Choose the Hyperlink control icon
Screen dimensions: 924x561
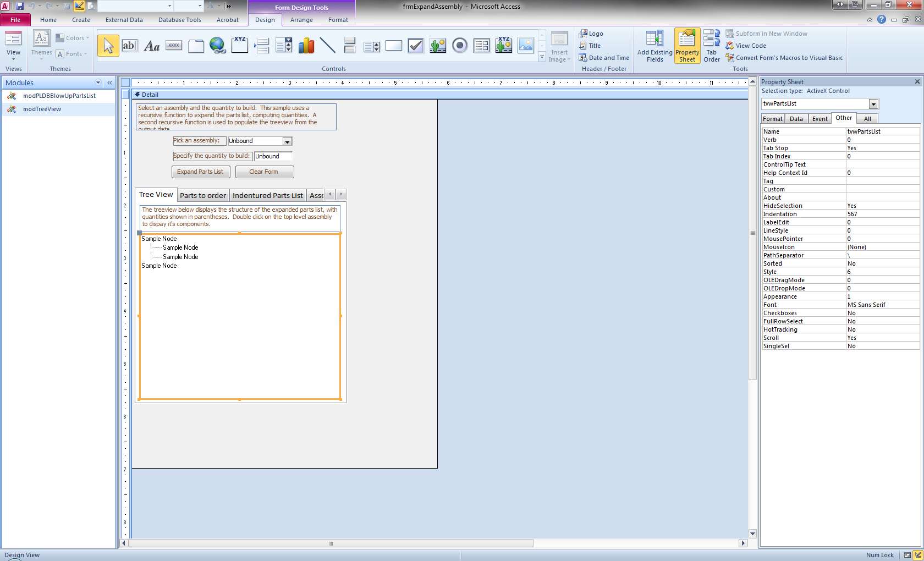pyautogui.click(x=217, y=46)
